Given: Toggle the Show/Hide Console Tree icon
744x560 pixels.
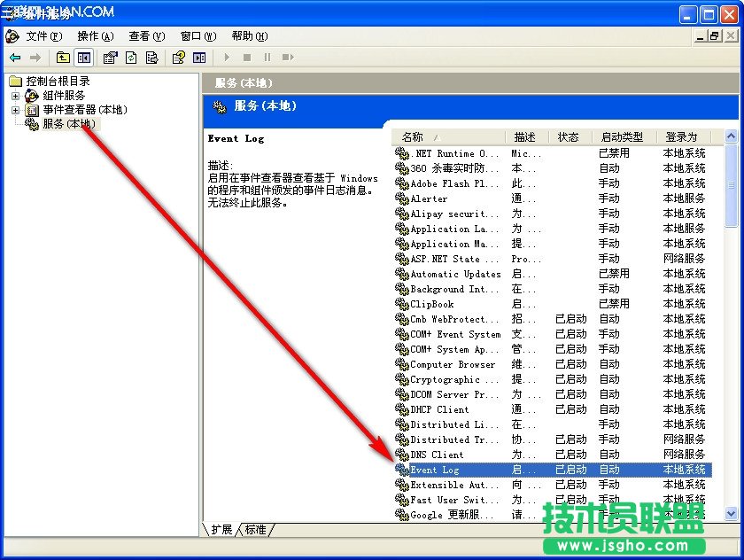Looking at the screenshot, I should tap(82, 57).
